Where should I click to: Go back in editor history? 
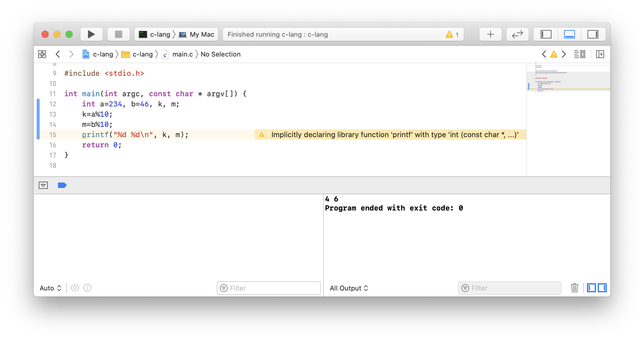pyautogui.click(x=58, y=54)
